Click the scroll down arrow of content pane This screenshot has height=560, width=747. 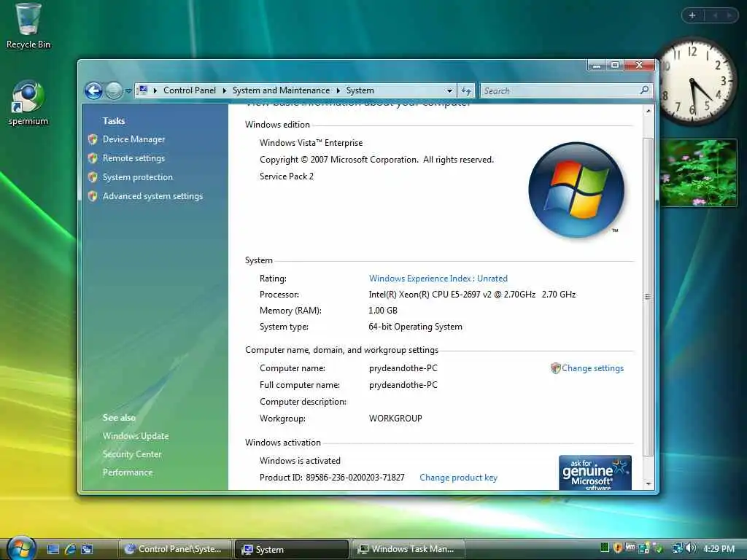pyautogui.click(x=648, y=484)
